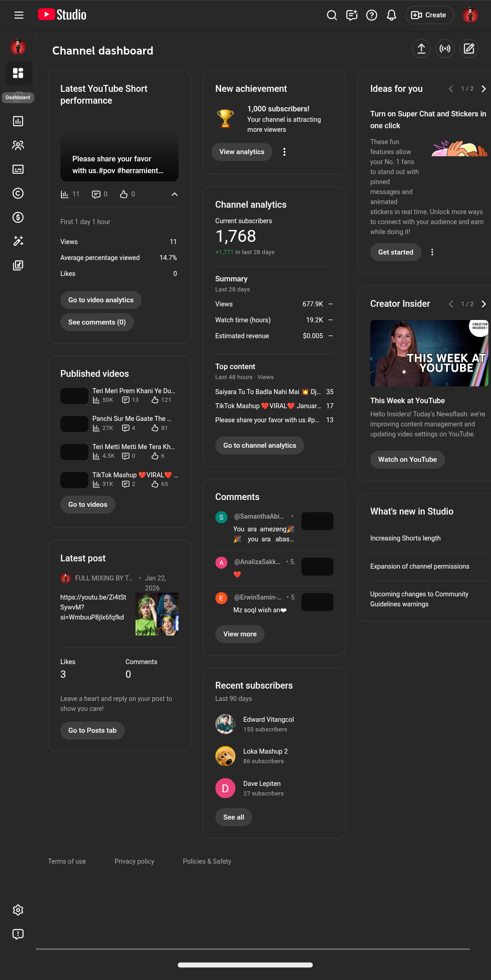This screenshot has width=491, height=980.
Task: Select Dashboard in the left sidebar
Action: coord(19,73)
